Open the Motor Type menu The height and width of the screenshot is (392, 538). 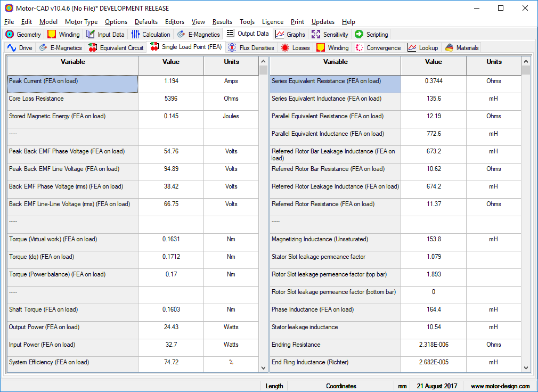coord(81,22)
